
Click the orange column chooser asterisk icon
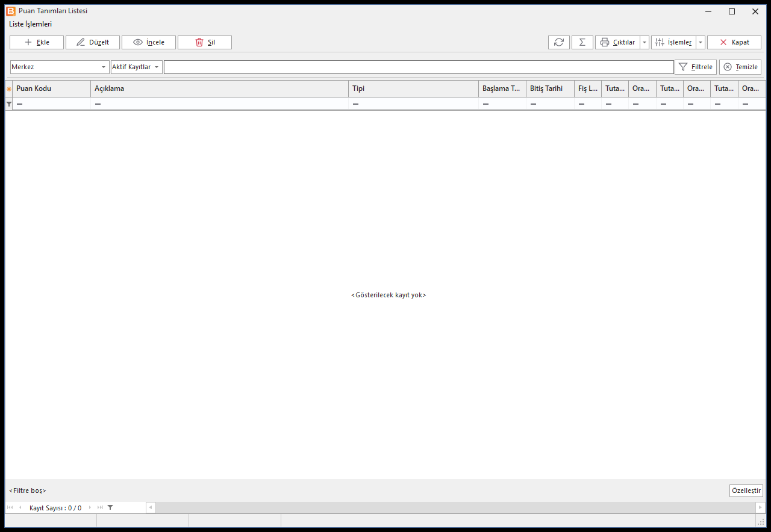[x=9, y=89]
